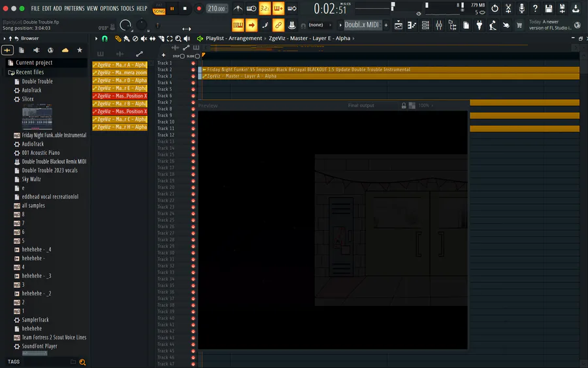The image size is (588, 368).
Task: Open the Channel rack icon
Action: (x=425, y=25)
